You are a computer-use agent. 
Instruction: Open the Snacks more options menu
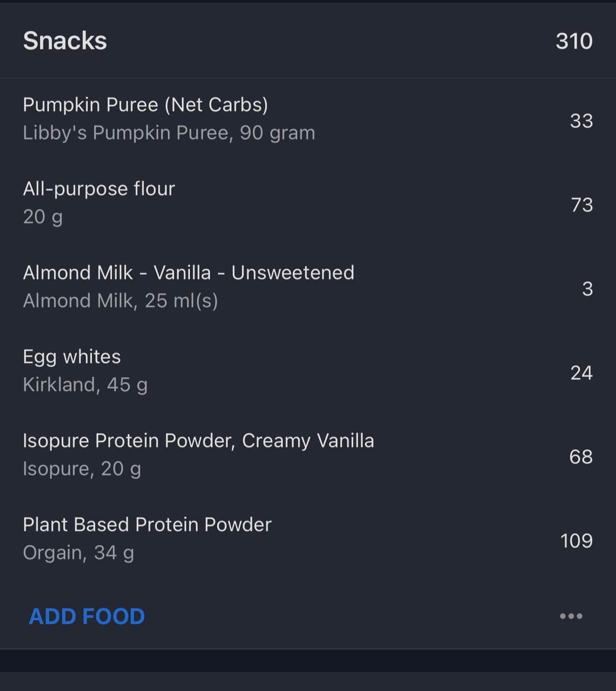click(x=570, y=616)
